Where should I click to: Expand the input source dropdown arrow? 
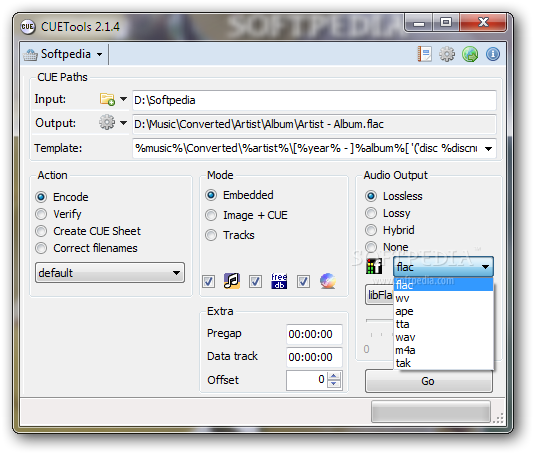tap(123, 99)
